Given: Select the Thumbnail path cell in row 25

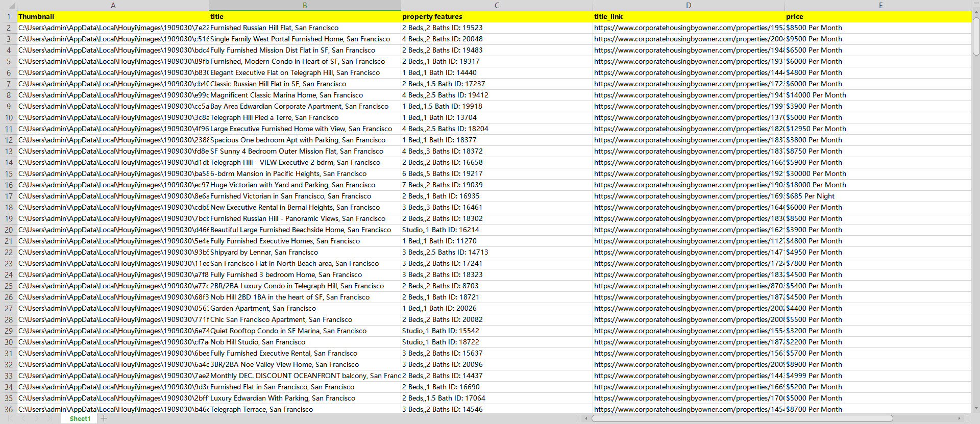Looking at the screenshot, I should pyautogui.click(x=113, y=286).
